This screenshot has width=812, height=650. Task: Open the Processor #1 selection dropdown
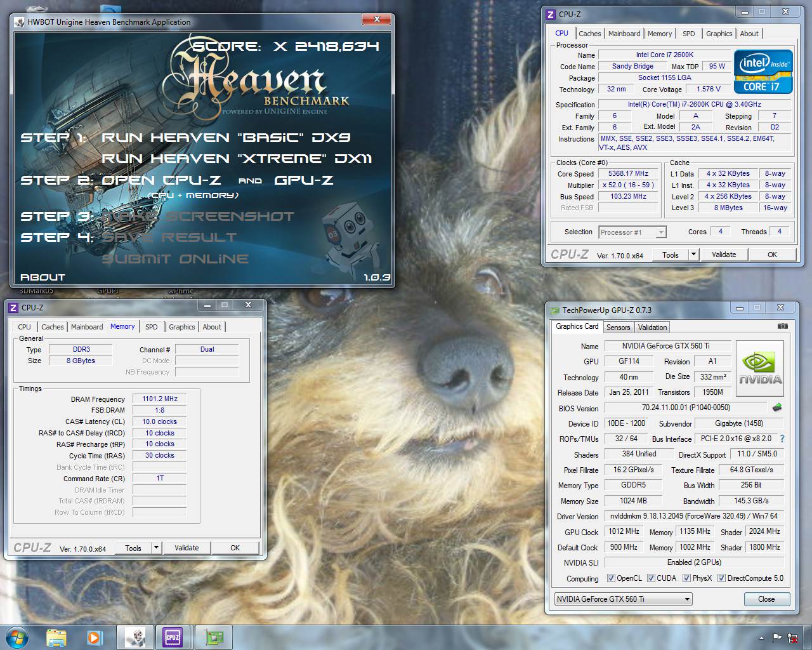point(632,232)
